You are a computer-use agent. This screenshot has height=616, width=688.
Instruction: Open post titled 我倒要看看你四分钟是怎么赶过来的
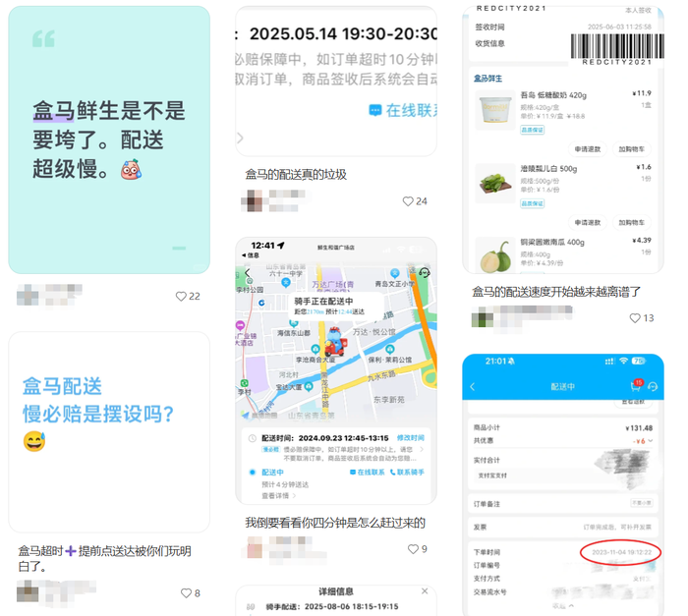[x=335, y=523]
